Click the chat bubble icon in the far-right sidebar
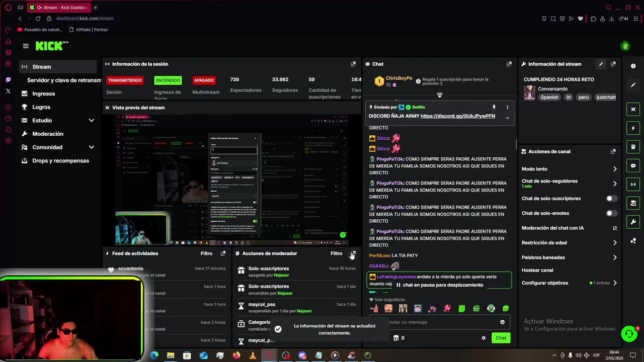644x362 pixels. (633, 165)
